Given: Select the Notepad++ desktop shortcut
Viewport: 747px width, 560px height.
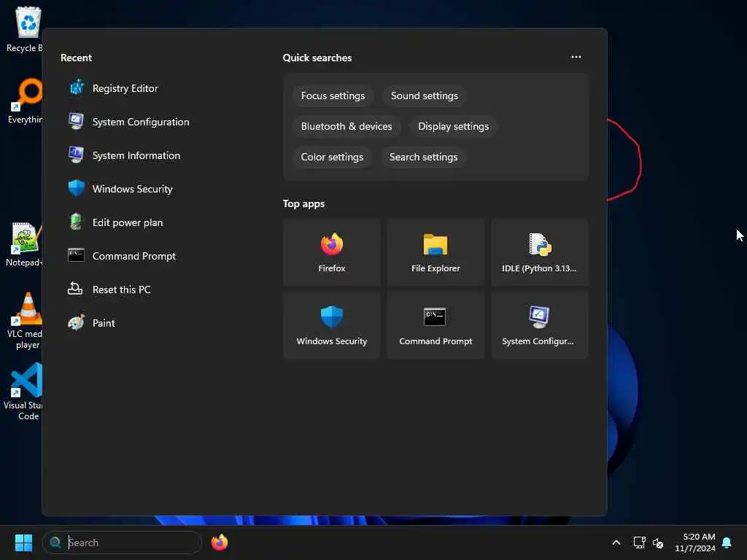Looking at the screenshot, I should 25,244.
